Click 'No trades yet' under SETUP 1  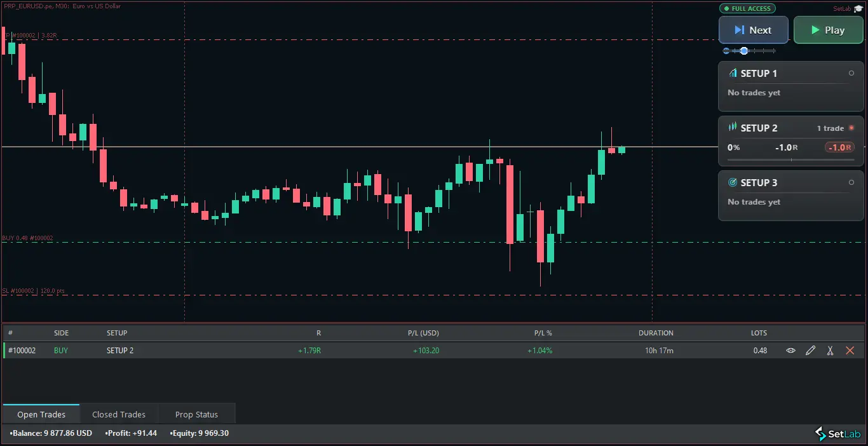click(754, 93)
